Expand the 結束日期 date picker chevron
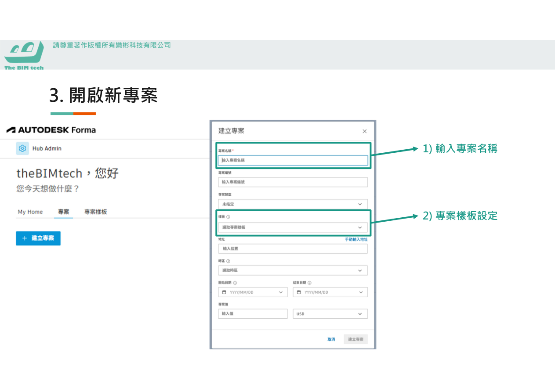The image size is (555, 392). (x=361, y=292)
